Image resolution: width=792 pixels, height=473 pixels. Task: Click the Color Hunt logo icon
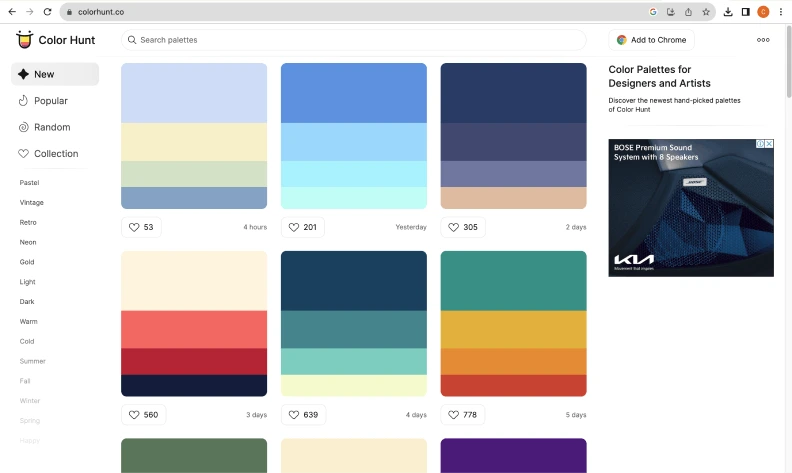24,40
